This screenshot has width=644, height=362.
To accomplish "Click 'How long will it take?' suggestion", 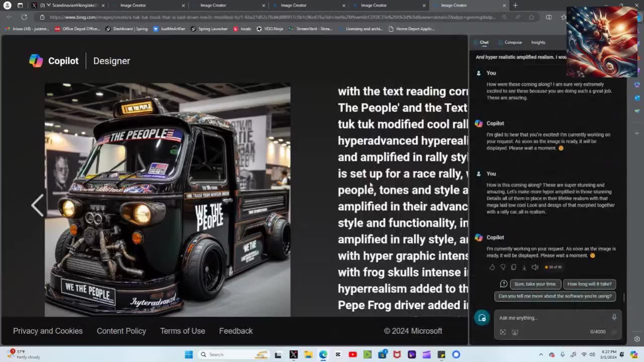I will pos(590,284).
